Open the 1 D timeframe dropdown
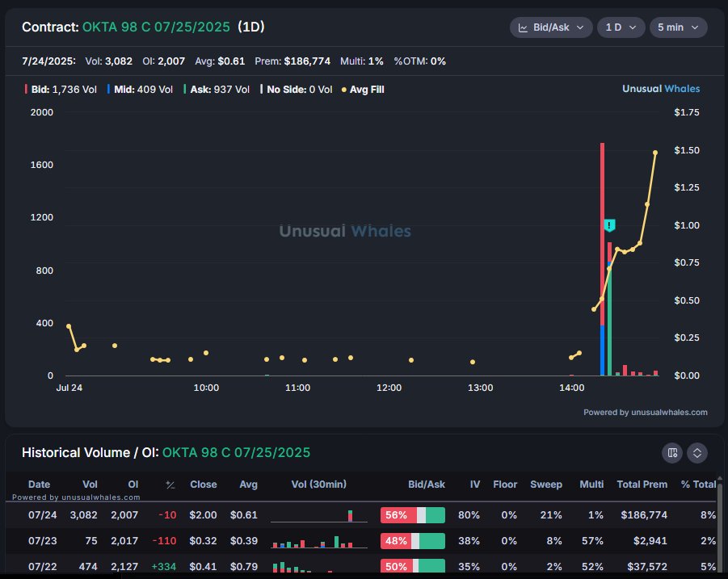 (621, 27)
